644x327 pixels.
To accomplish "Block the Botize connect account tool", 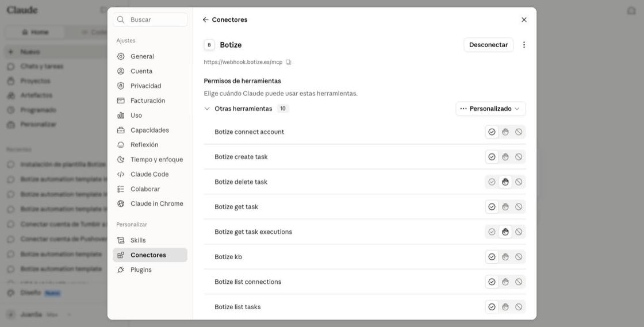I will (x=519, y=132).
